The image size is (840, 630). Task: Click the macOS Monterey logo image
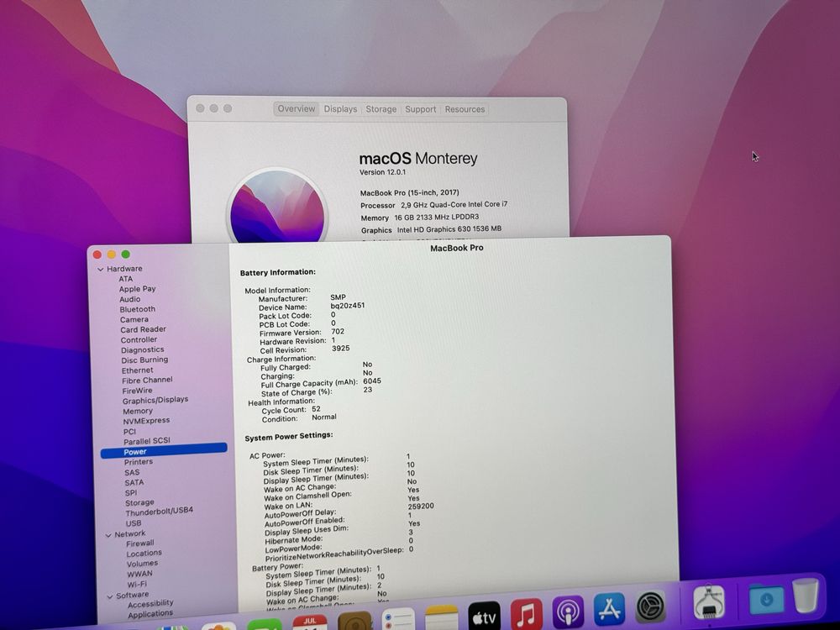pyautogui.click(x=277, y=207)
